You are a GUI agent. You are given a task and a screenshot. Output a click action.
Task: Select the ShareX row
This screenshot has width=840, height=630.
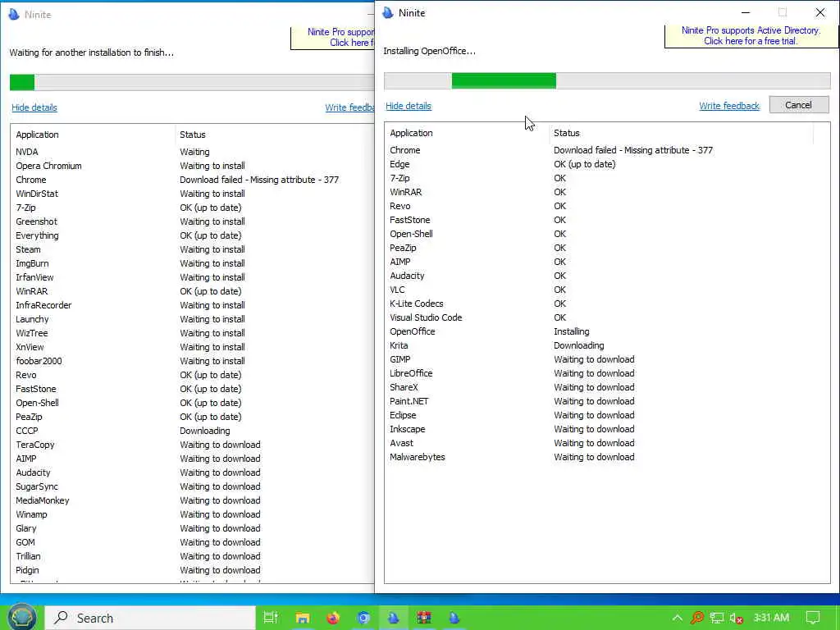(607, 387)
